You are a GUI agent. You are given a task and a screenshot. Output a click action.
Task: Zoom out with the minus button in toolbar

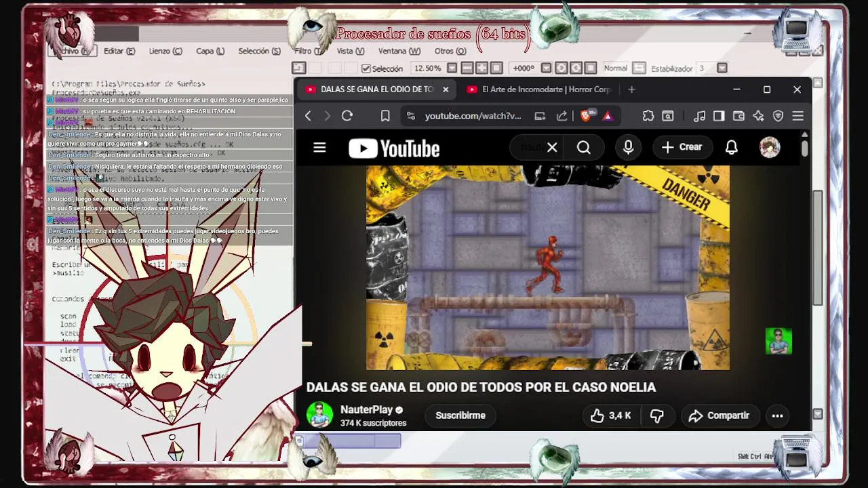pyautogui.click(x=467, y=68)
